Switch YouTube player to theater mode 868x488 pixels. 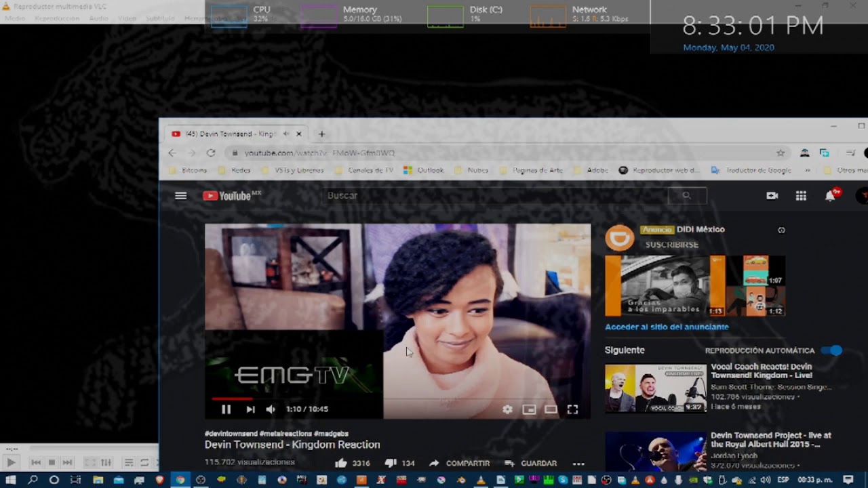pos(551,409)
